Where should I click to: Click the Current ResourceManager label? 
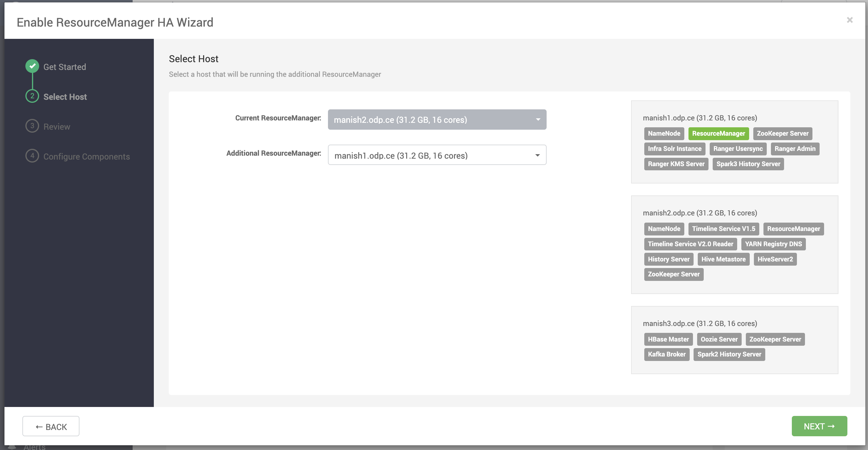coord(278,118)
